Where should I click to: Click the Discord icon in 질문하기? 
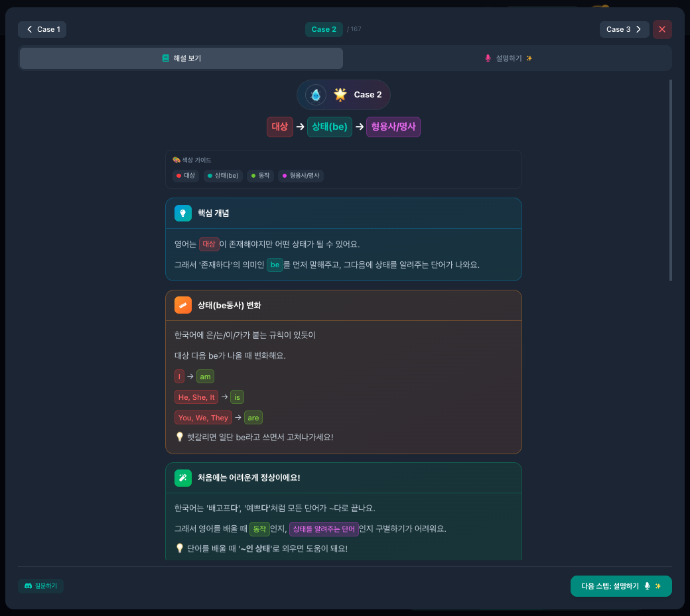[x=28, y=586]
